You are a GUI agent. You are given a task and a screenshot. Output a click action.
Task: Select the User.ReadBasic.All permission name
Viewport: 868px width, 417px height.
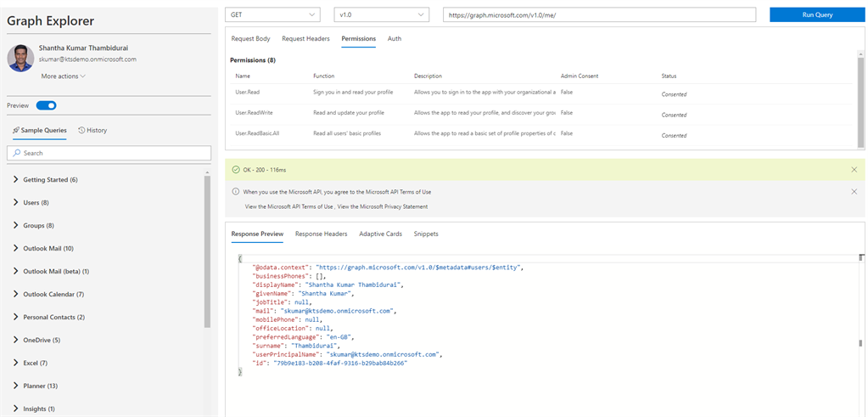click(x=257, y=132)
